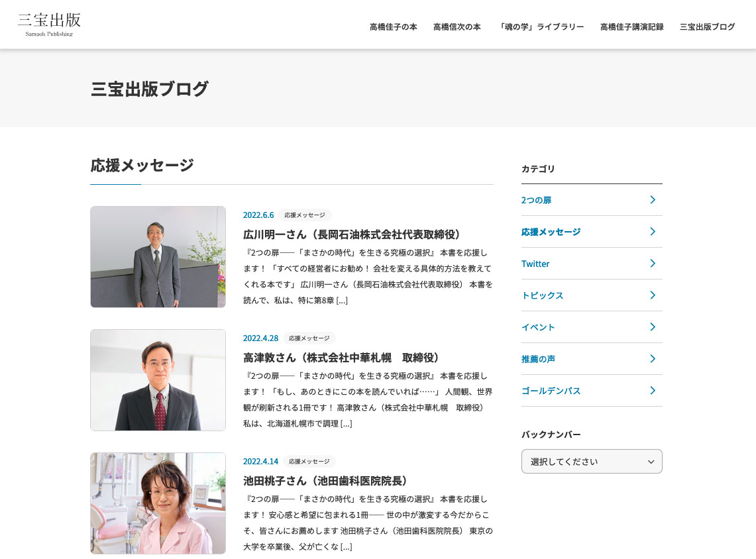Open photo thumbnail of 池田桃子さん

(x=158, y=503)
